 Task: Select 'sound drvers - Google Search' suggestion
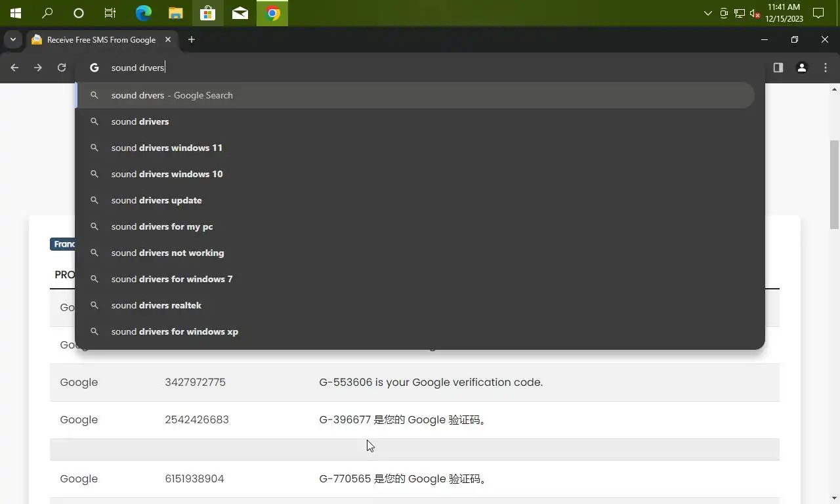click(415, 95)
